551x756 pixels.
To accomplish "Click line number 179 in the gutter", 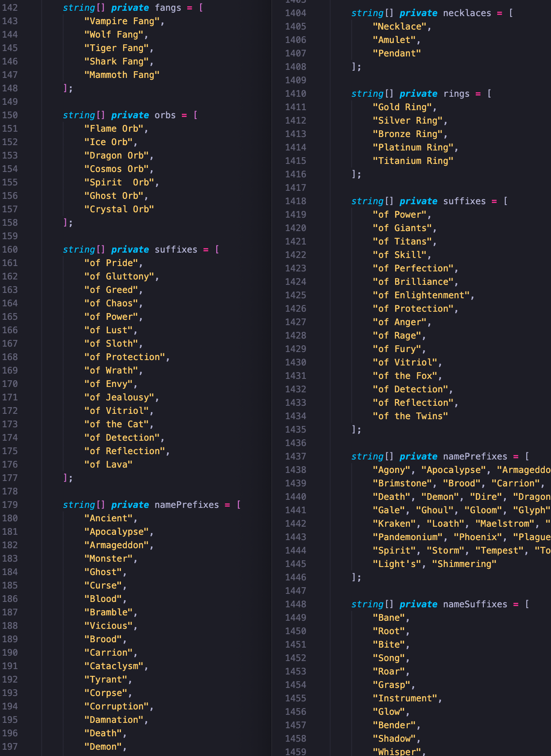I will [10, 505].
